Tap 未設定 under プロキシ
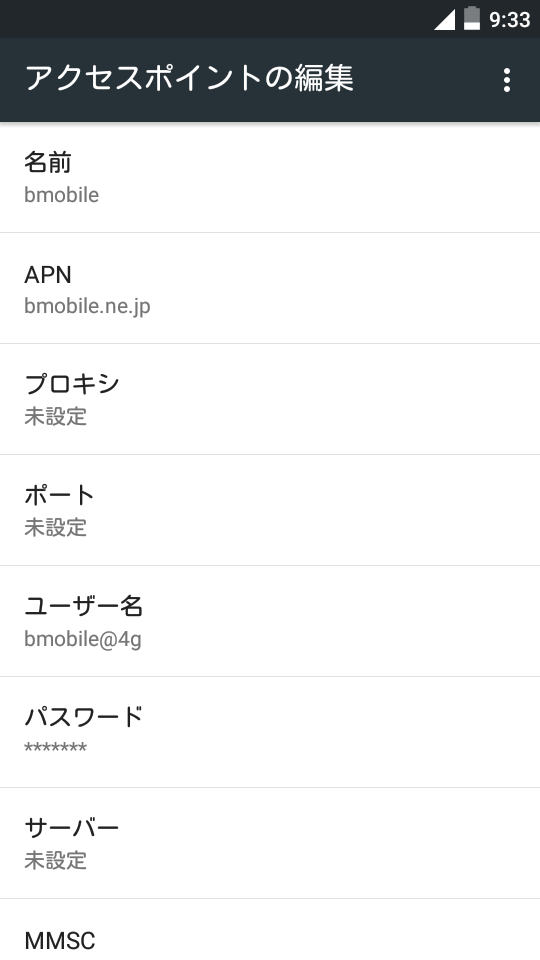Viewport: 540px width, 960px height. tap(56, 416)
